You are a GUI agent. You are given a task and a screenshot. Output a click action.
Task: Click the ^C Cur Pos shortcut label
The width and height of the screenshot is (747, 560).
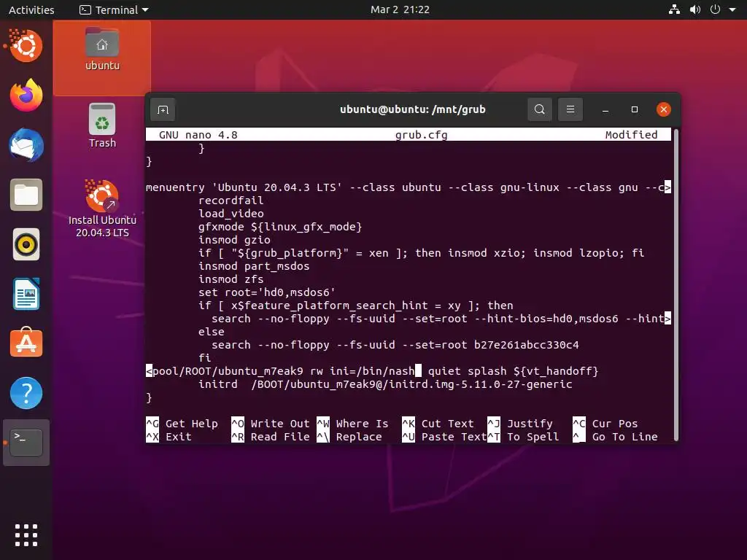[x=605, y=424]
